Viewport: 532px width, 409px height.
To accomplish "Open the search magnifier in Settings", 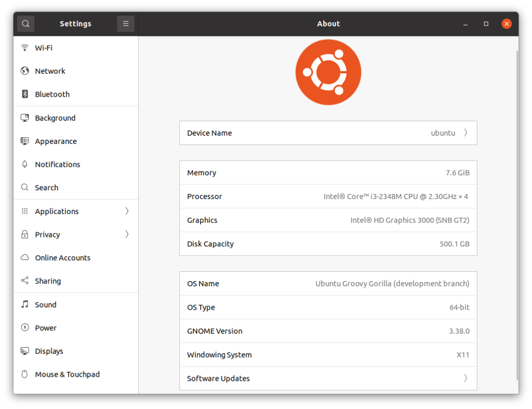I will pos(25,23).
